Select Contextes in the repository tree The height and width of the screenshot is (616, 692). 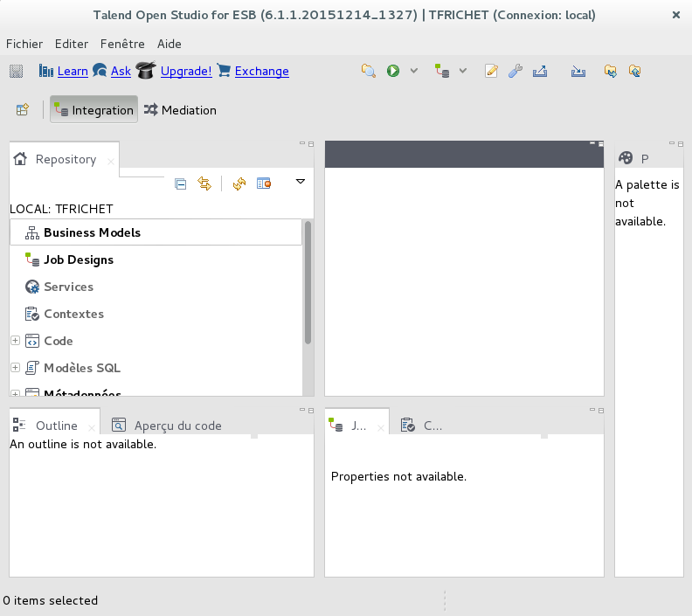point(156,314)
